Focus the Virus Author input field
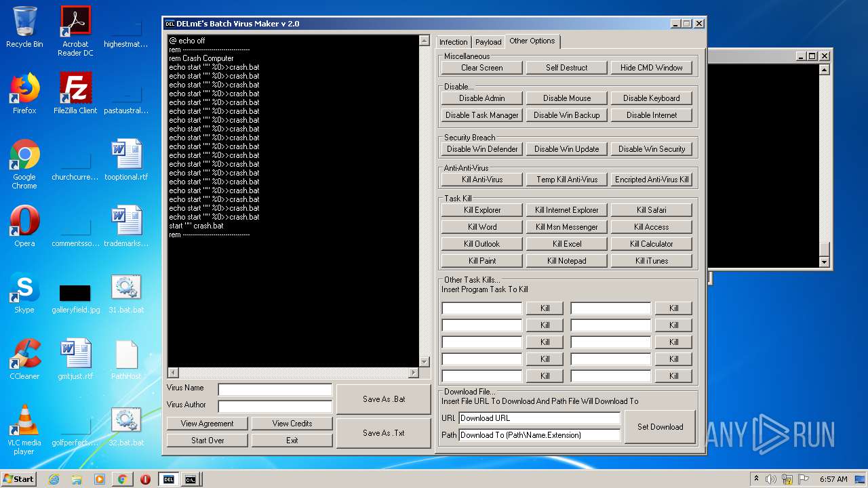The width and height of the screenshot is (868, 488). point(275,407)
